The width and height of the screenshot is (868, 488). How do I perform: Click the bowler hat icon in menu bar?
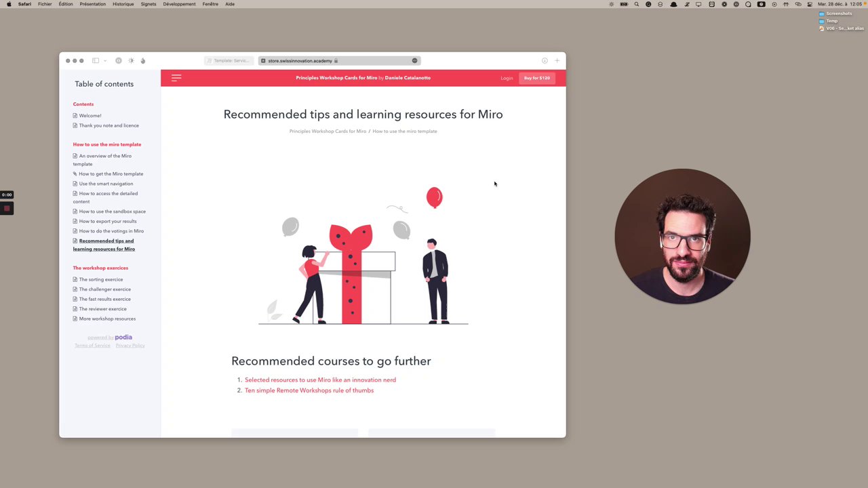click(673, 4)
